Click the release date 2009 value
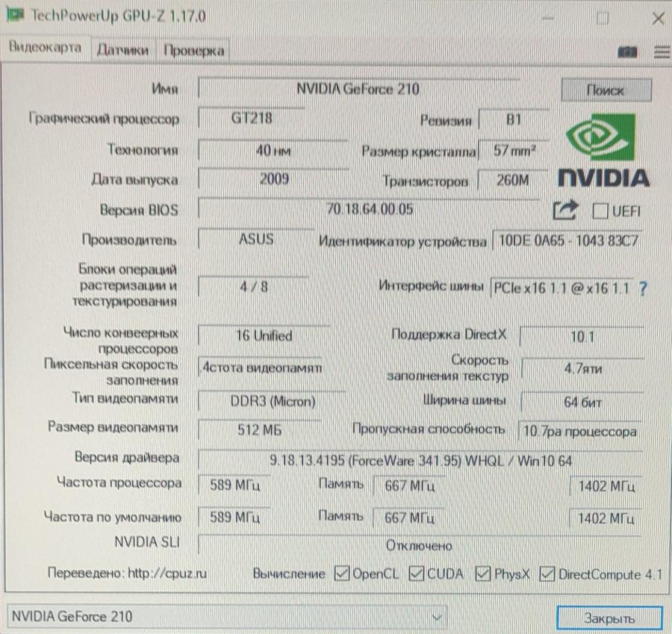Screen dimensions: 672x634 274,178
